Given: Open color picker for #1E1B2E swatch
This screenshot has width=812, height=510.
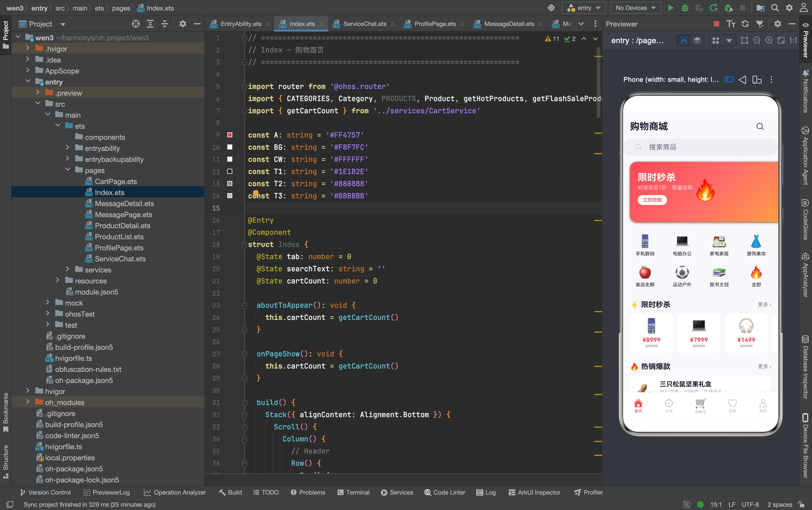Looking at the screenshot, I should tap(230, 171).
